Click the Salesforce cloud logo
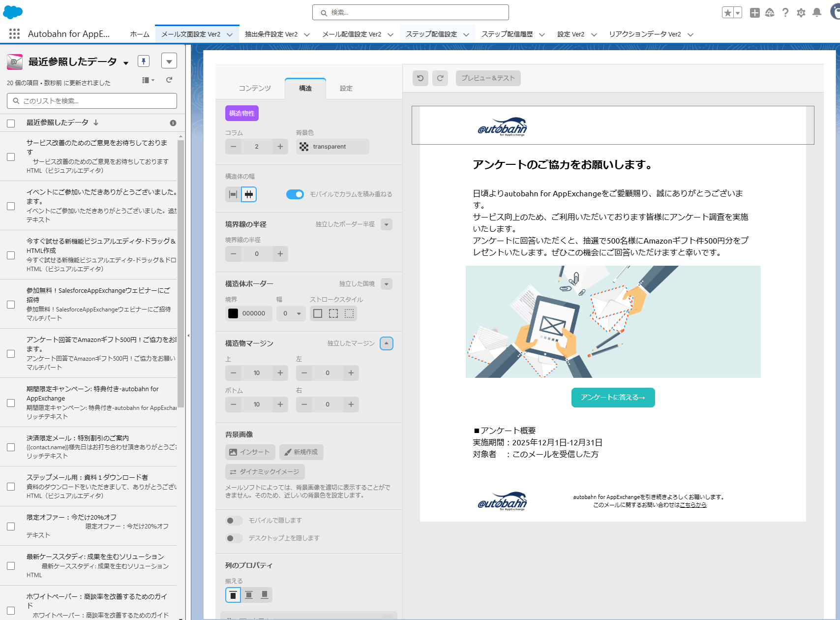840x620 pixels. pyautogui.click(x=13, y=12)
